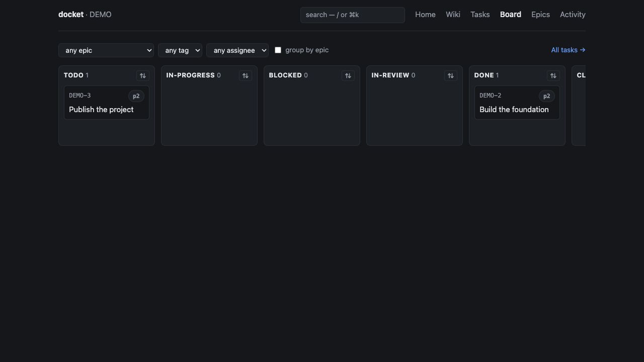Viewport: 644px width, 362px height.
Task: Sort the IN-REVIEW column
Action: [451, 75]
